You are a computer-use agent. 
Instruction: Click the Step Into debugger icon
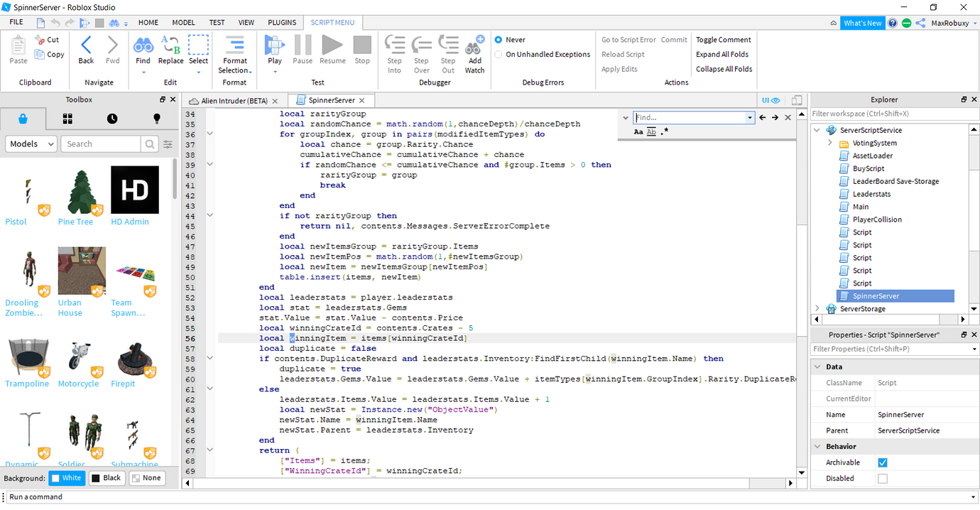point(394,45)
